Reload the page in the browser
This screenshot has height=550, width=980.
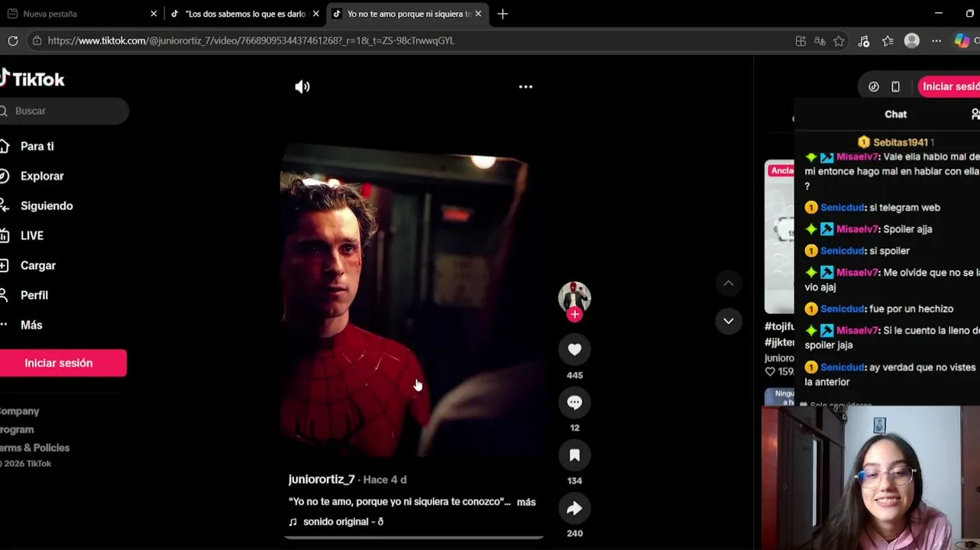pos(13,40)
